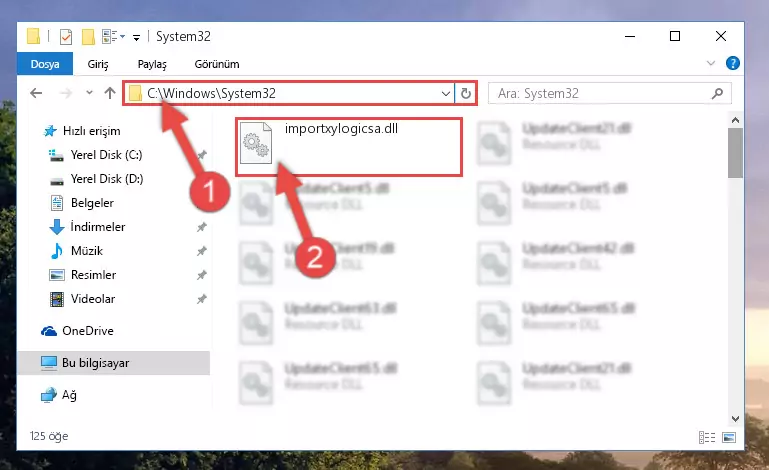Switch to the Görünüm tab
The image size is (769, 470).
(x=217, y=64)
